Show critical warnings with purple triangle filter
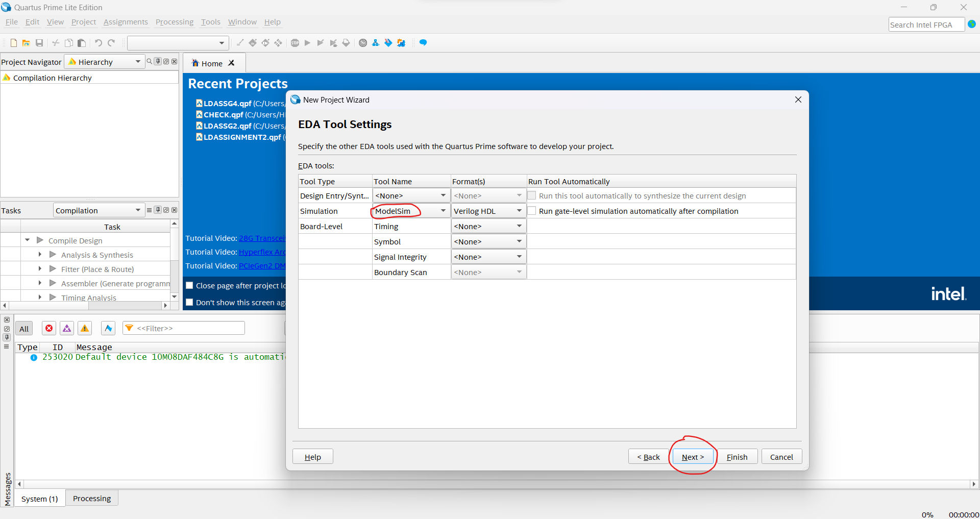980x519 pixels. pos(67,328)
